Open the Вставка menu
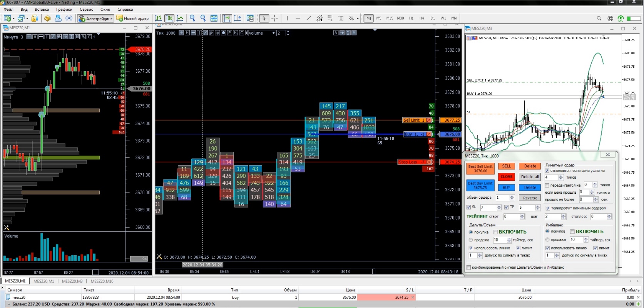 (42, 9)
